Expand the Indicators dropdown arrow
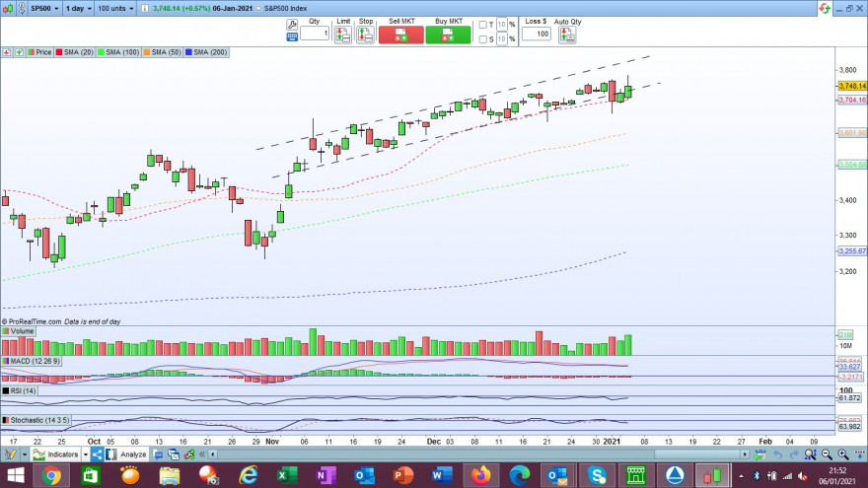Image resolution: width=868 pixels, height=488 pixels. tap(85, 454)
